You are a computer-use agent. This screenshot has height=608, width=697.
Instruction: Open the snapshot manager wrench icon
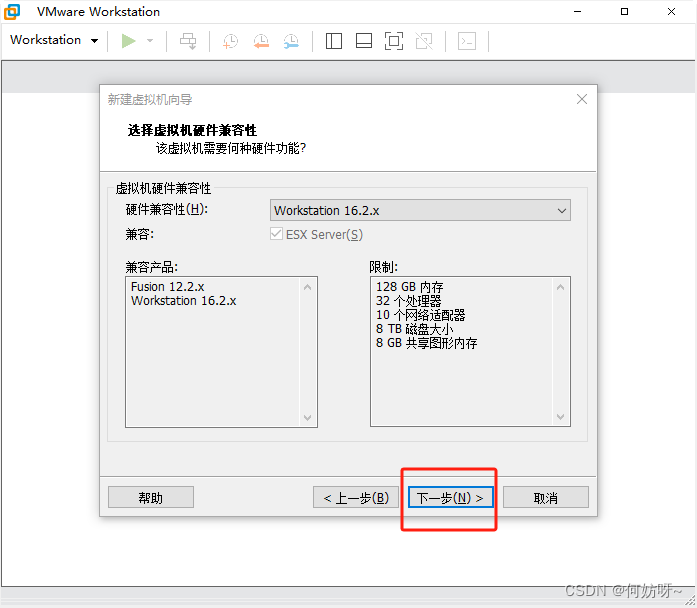tap(291, 41)
